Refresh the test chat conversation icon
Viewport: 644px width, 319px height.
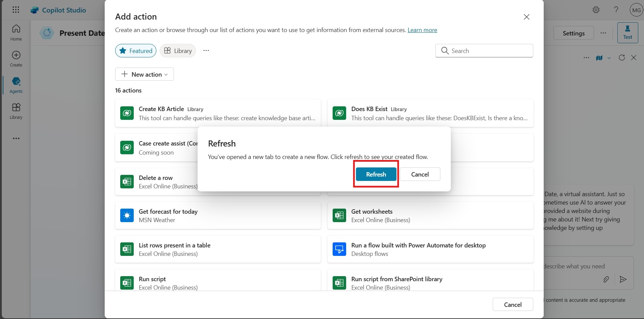point(622,58)
